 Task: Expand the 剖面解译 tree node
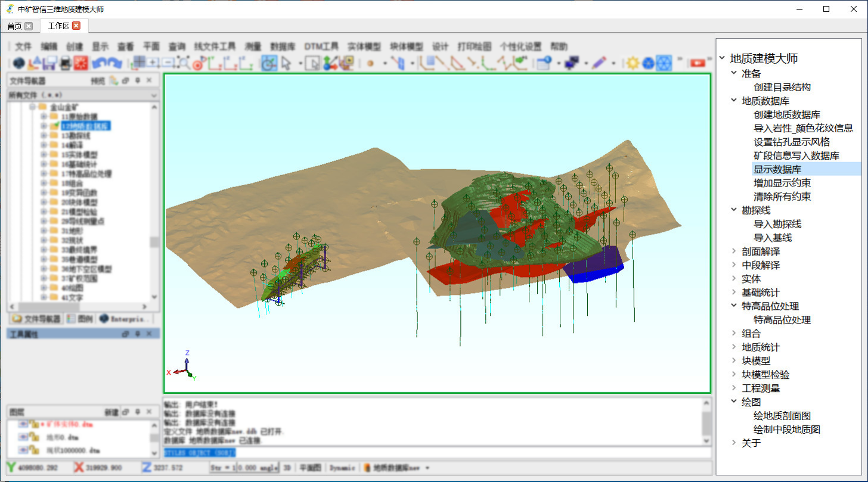click(x=734, y=251)
